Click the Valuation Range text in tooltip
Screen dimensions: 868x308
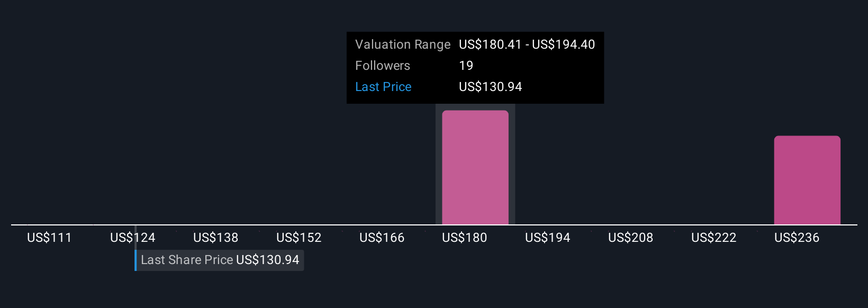(403, 44)
